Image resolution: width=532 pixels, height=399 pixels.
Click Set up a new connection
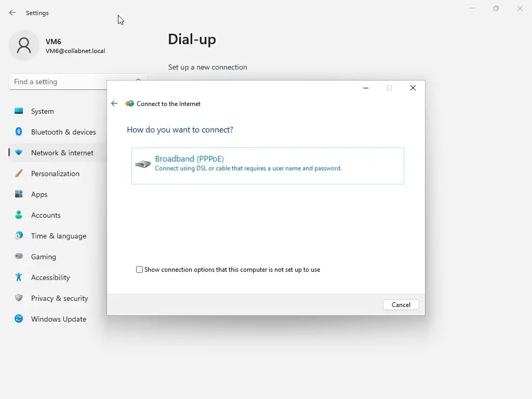[208, 67]
